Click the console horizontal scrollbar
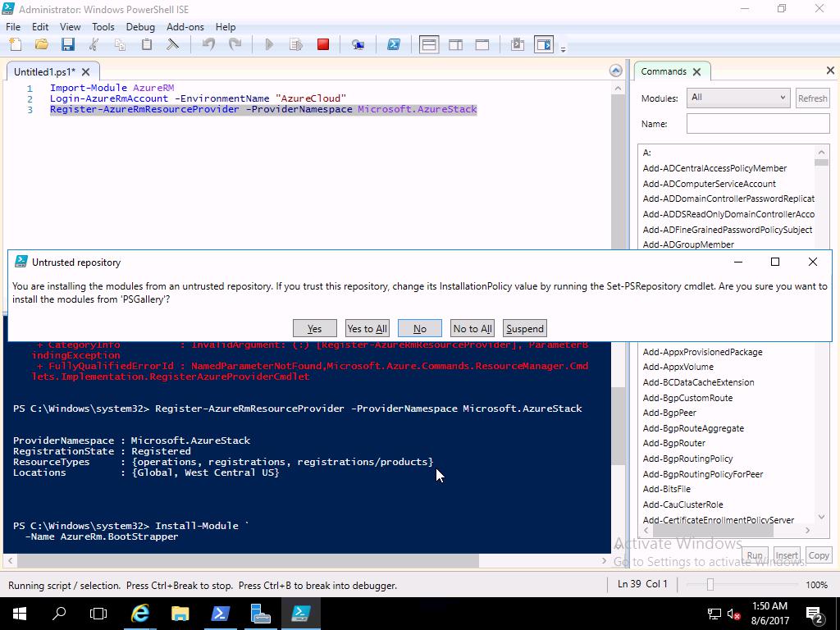Screen dimensions: 840x630 click(248, 561)
